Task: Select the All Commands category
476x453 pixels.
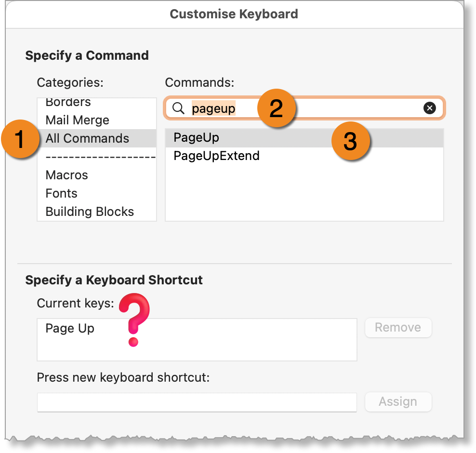Action: (x=97, y=138)
